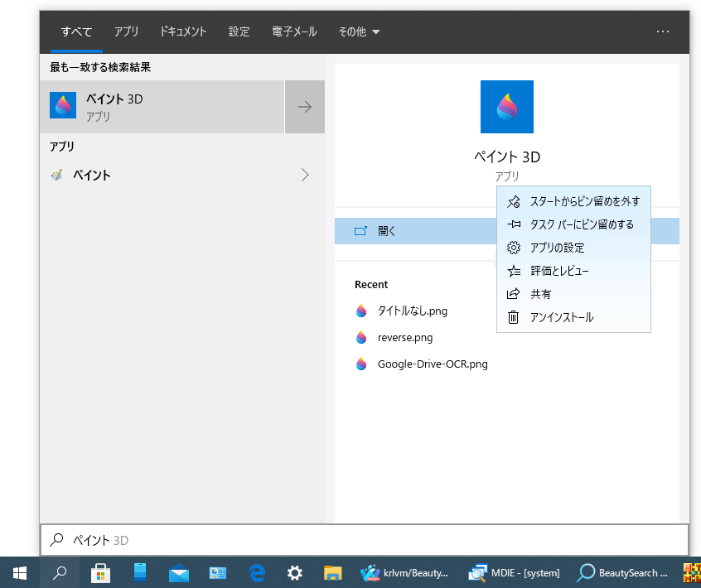Viewport: 701px width, 588px height.
Task: Expand the その他 dropdown filter
Action: [x=359, y=31]
